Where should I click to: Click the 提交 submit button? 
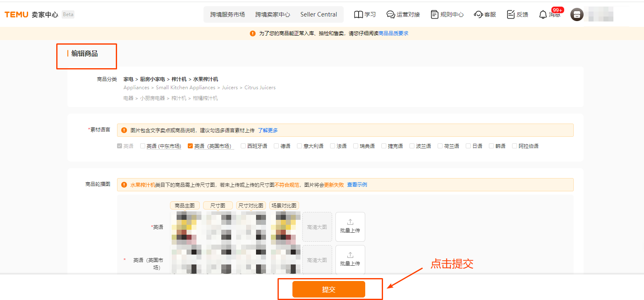(x=329, y=289)
